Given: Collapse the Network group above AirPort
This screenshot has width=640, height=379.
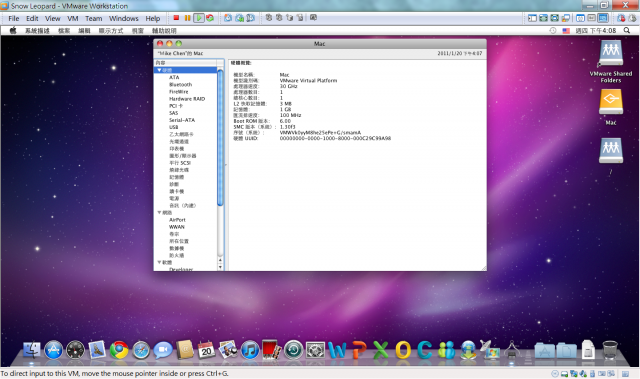Looking at the screenshot, I should point(159,213).
